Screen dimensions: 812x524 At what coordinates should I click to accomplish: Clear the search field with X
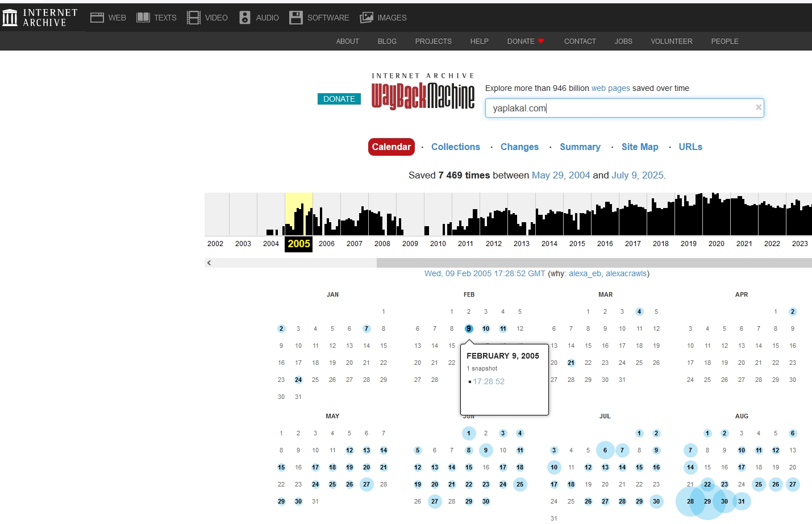759,107
